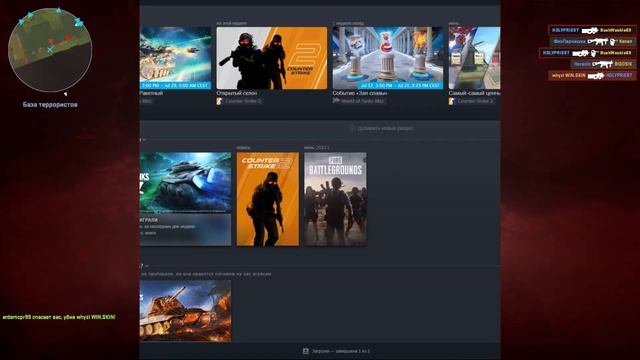640x360 pixels.
Task: Click the downloads icon in the bottom bar
Action: [x=305, y=351]
